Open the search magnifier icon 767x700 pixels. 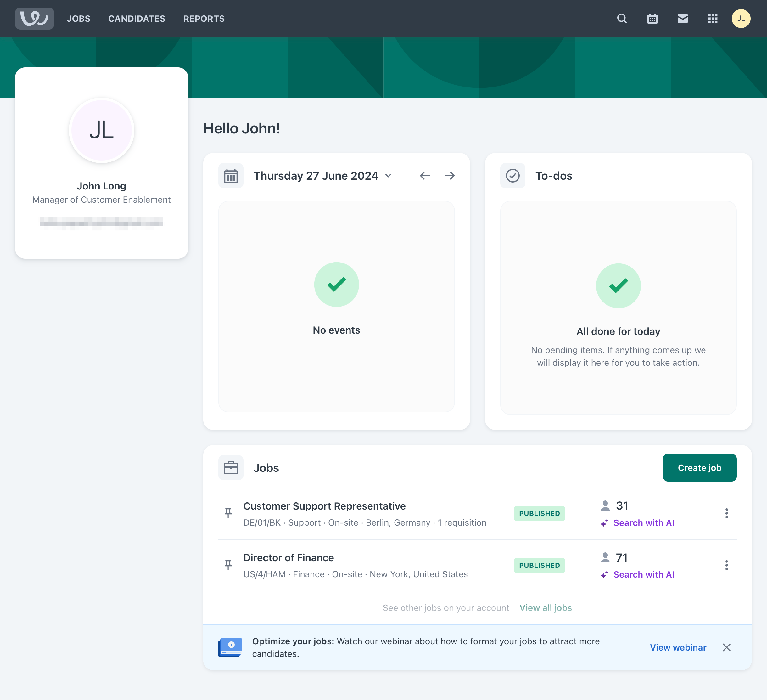pyautogui.click(x=622, y=19)
